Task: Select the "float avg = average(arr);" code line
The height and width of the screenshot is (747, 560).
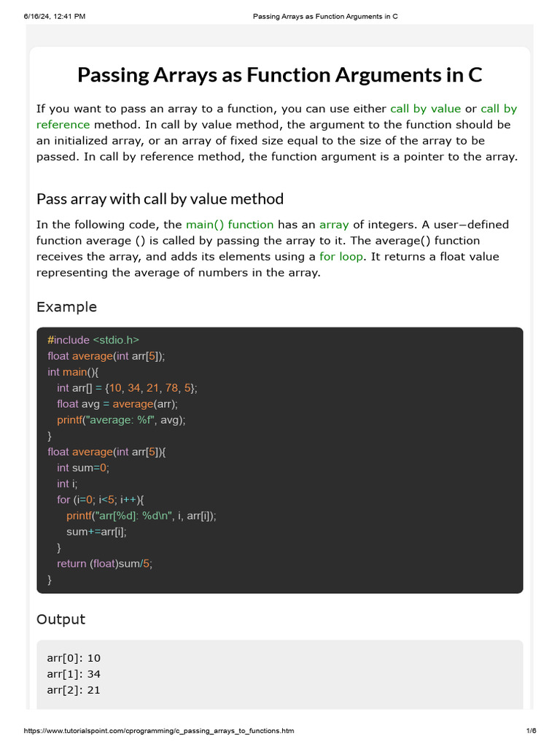Action: click(x=117, y=404)
